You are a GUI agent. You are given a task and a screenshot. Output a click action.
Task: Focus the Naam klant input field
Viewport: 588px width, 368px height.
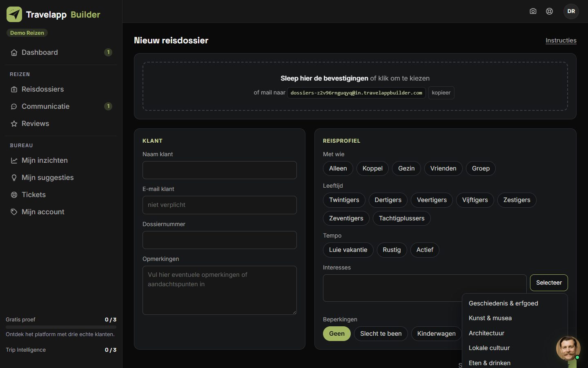coord(220,170)
